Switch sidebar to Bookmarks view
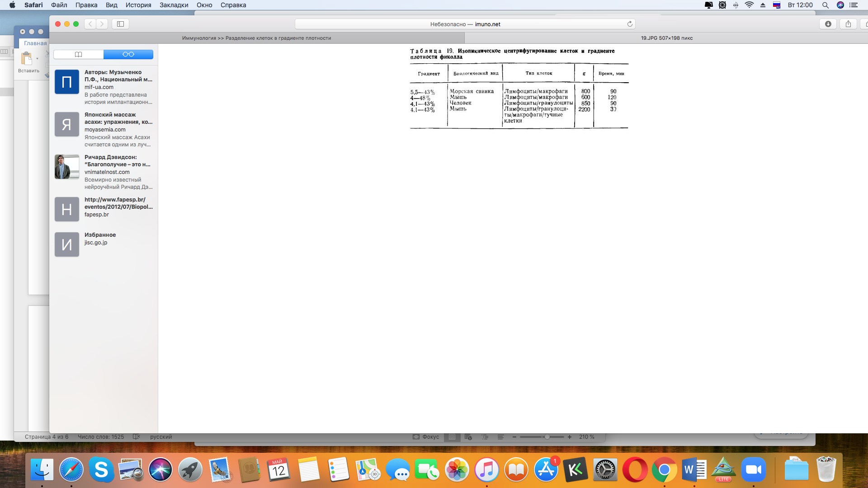This screenshot has width=868, height=488. [79, 54]
